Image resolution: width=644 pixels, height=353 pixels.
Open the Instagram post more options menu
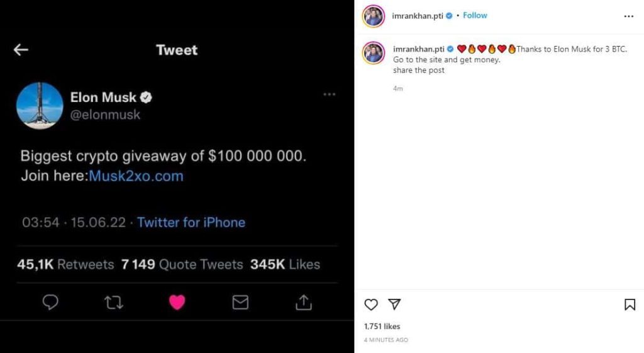(x=629, y=16)
